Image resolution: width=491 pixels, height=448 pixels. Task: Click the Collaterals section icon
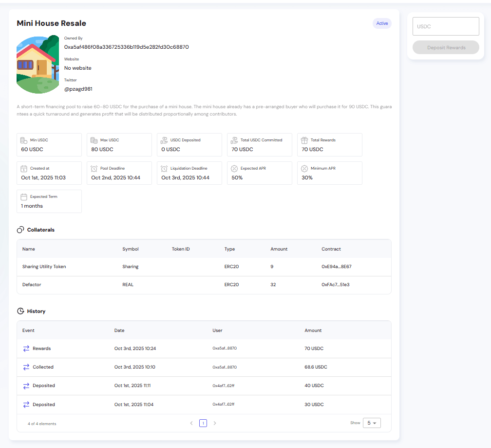click(20, 230)
